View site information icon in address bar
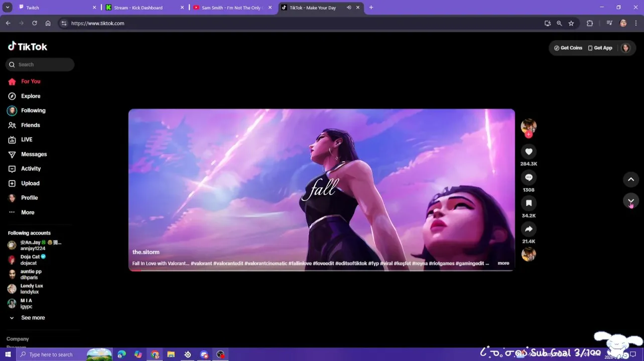The height and width of the screenshot is (361, 644). [x=64, y=23]
